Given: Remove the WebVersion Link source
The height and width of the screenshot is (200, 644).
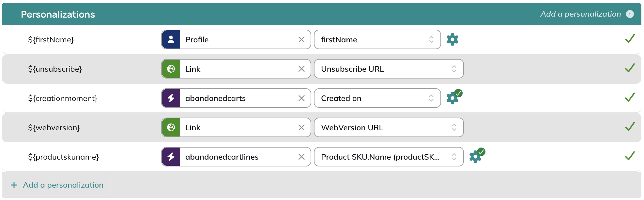Looking at the screenshot, I should pyautogui.click(x=301, y=127).
